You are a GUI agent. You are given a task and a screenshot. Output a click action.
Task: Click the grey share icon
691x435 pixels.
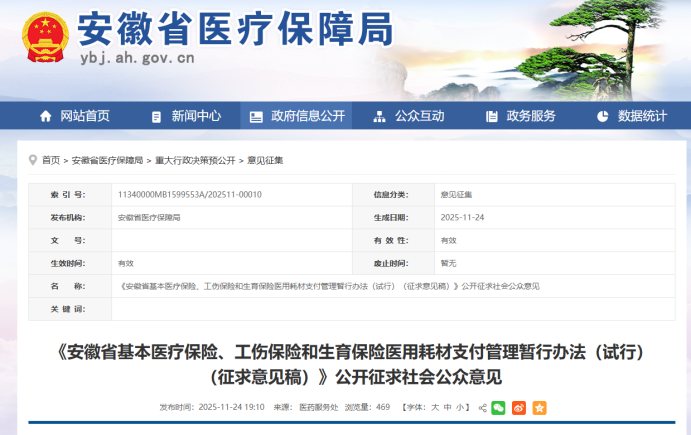[483, 408]
